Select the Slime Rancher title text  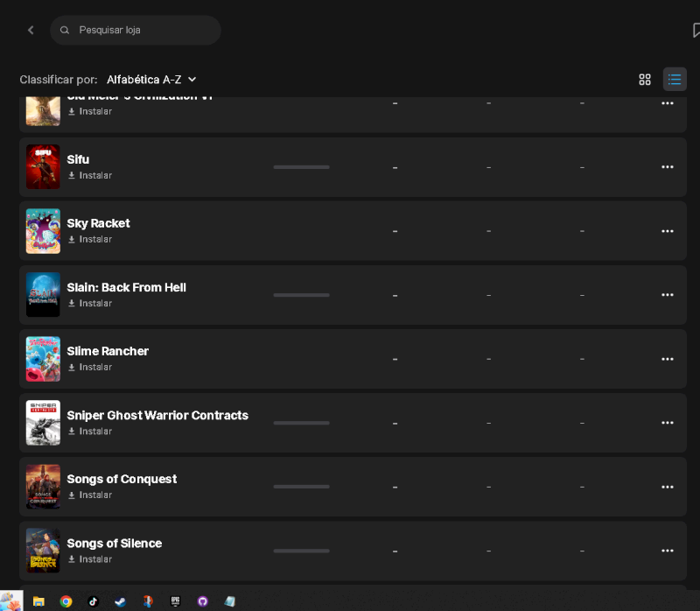(x=108, y=351)
